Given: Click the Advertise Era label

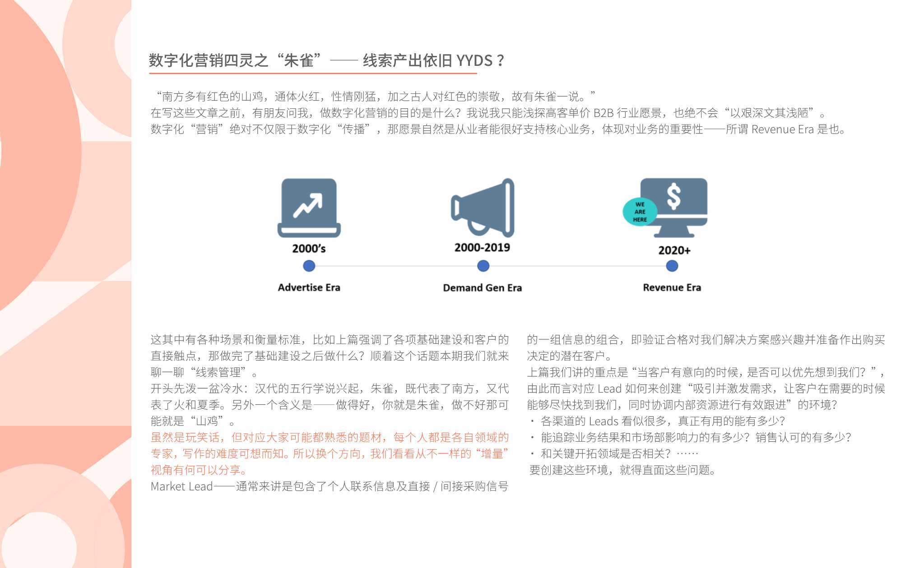Looking at the screenshot, I should point(309,287).
